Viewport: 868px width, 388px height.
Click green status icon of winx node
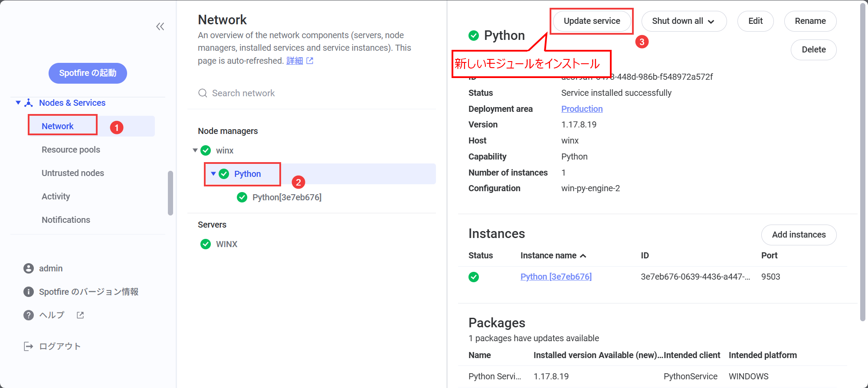pos(206,150)
